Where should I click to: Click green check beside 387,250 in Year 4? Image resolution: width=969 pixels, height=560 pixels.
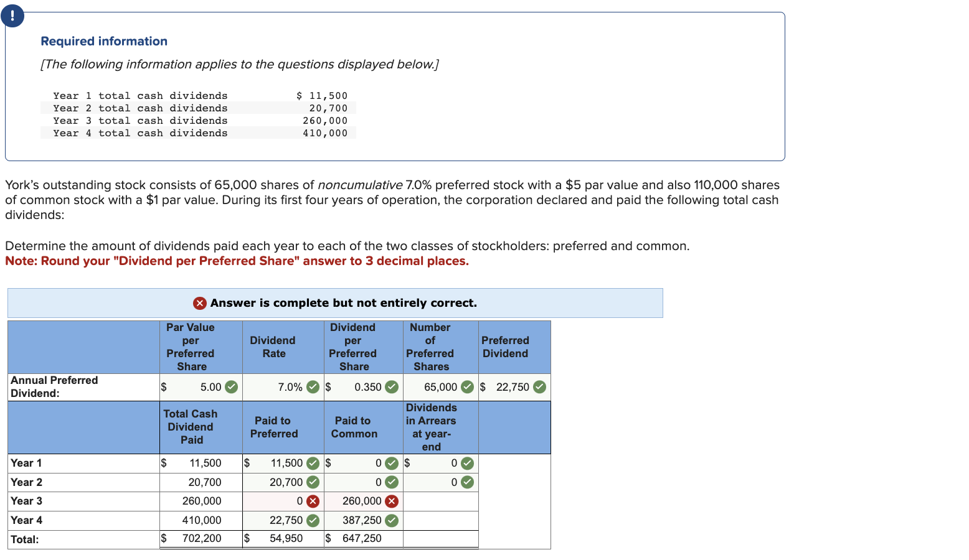(x=392, y=520)
